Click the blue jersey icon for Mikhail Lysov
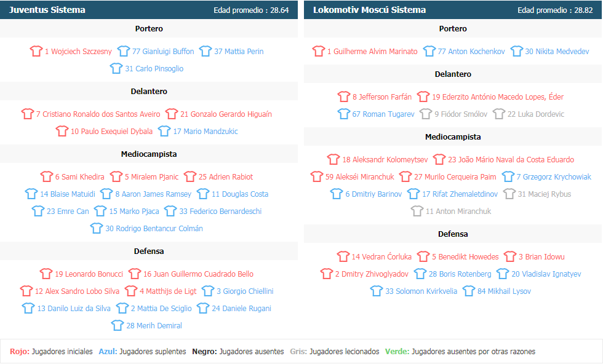603x364 pixels. pos(469,291)
